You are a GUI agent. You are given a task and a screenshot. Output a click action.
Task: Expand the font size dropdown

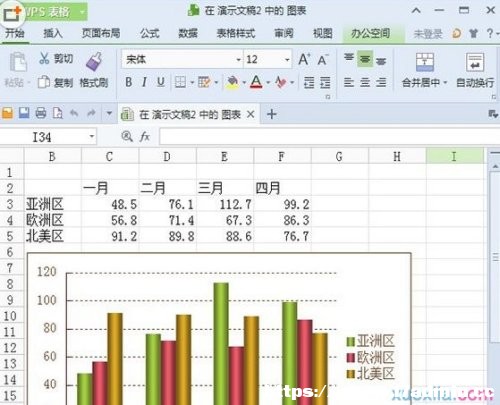(x=287, y=60)
